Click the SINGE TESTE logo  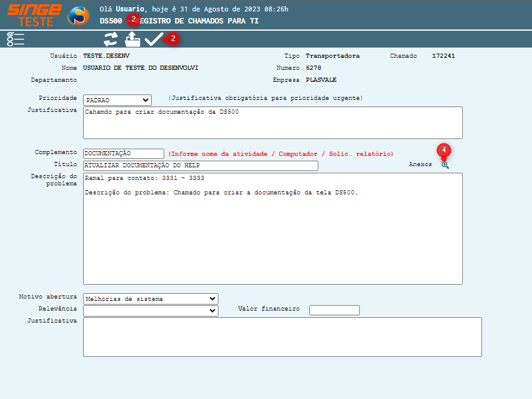click(x=34, y=15)
